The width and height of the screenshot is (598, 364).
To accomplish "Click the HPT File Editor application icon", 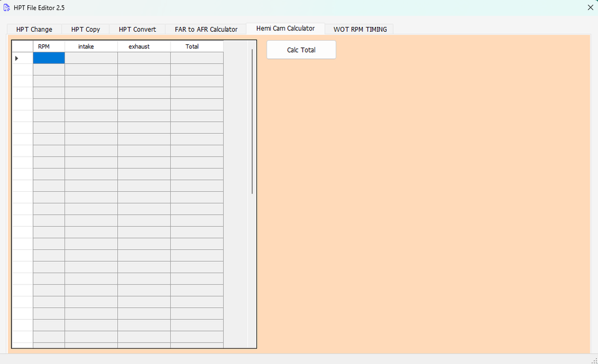I will [x=6, y=8].
